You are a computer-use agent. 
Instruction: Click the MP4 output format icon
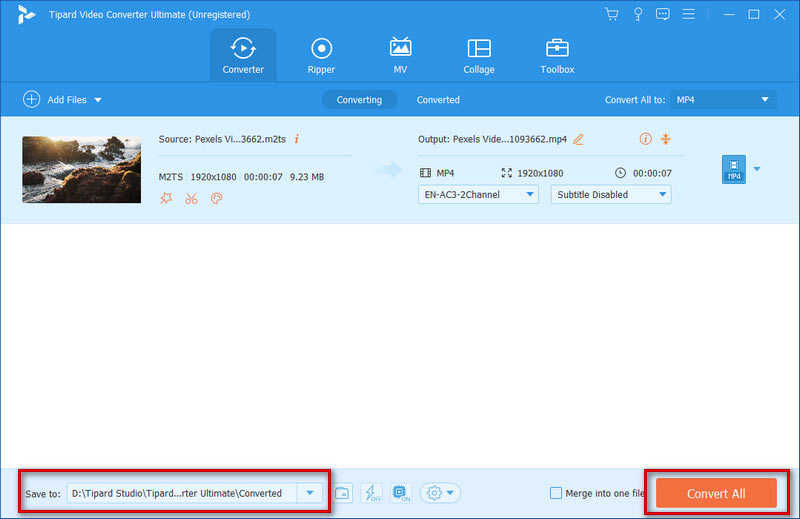click(734, 169)
